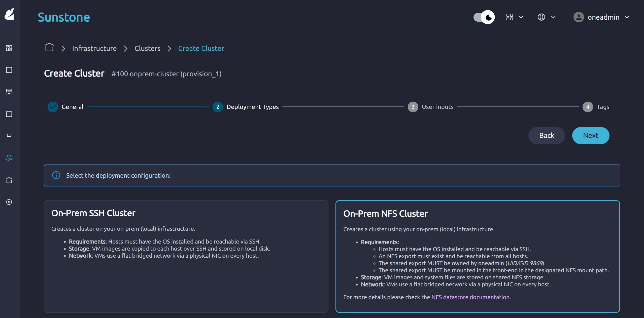Open the Settings gear sidebar icon
The width and height of the screenshot is (644, 318).
click(9, 202)
